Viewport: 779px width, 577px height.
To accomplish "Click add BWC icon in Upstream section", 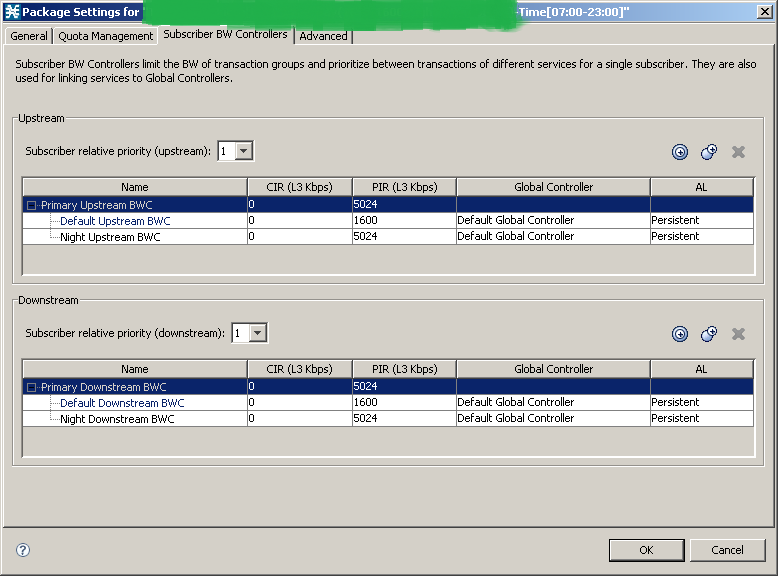I will 680,152.
